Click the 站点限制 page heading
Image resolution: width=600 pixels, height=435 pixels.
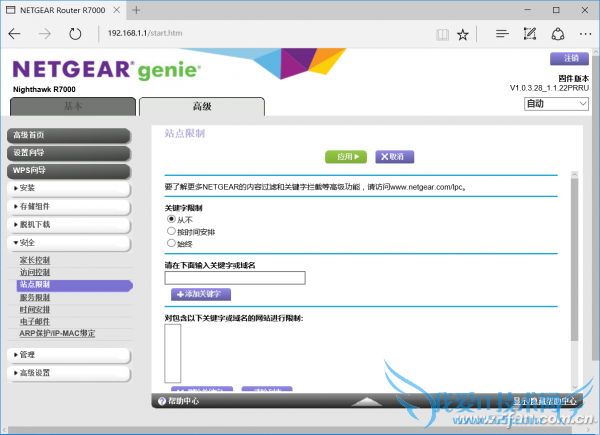point(185,134)
